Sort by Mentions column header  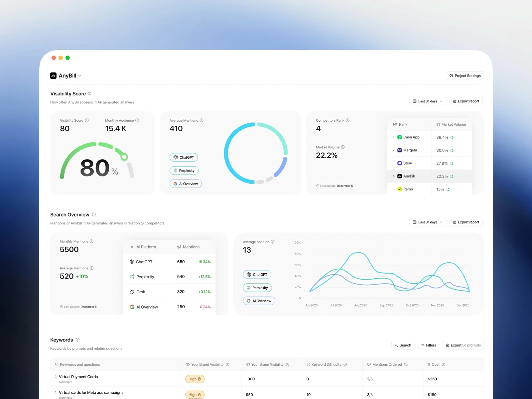tap(188, 247)
